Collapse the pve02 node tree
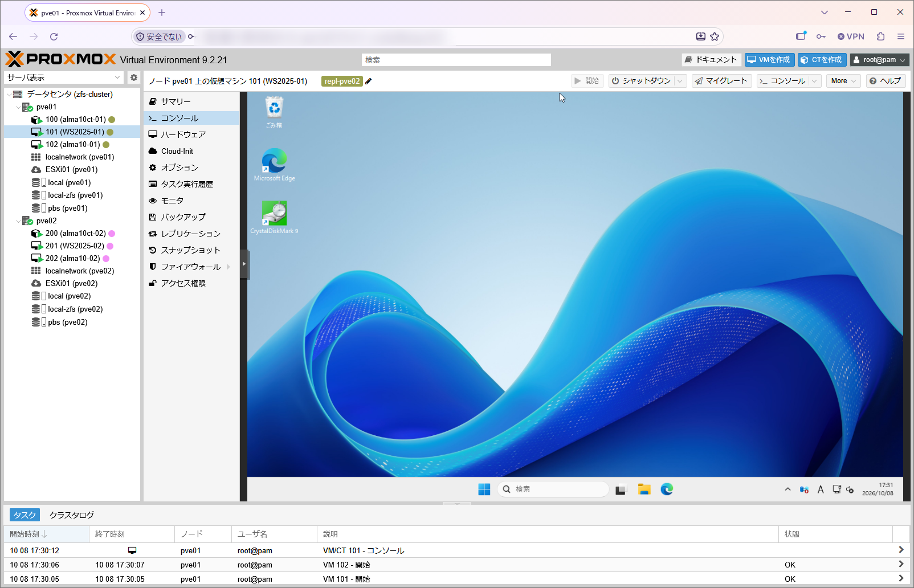 click(18, 221)
